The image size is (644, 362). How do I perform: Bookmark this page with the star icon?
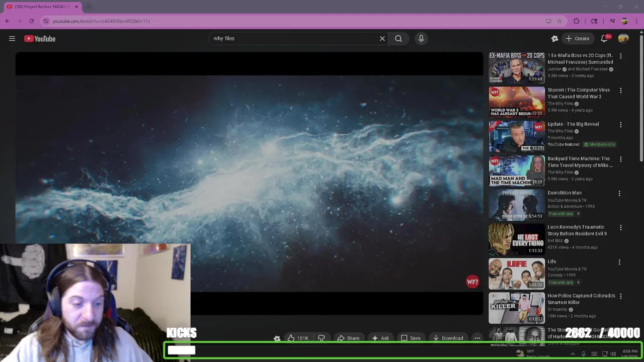[559, 21]
